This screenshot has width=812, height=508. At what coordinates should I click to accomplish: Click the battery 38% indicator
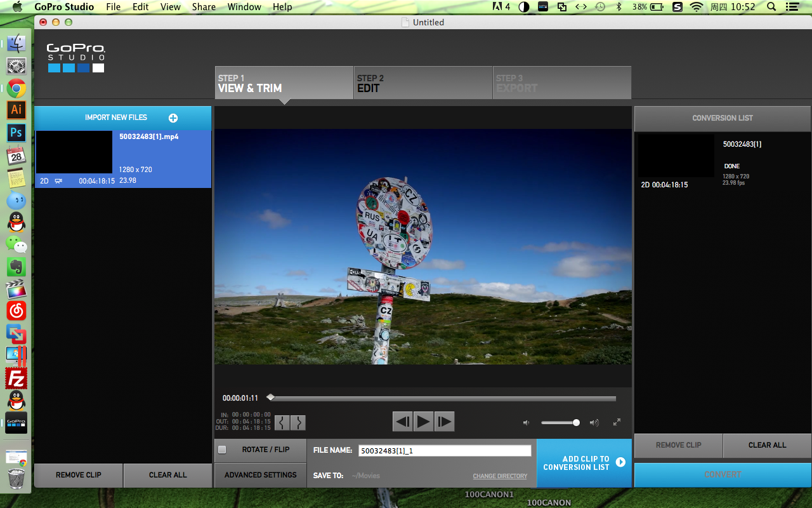click(647, 7)
